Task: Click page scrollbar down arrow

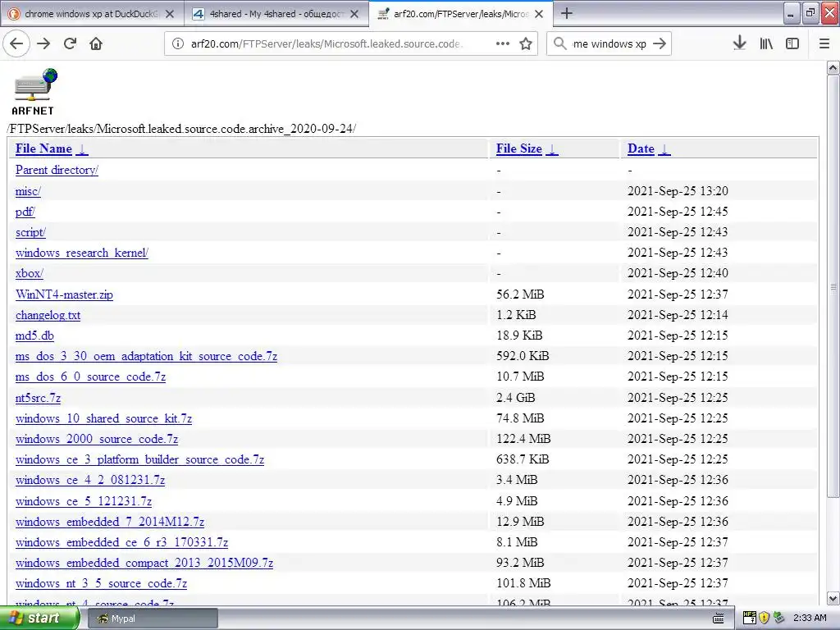Action: (x=833, y=598)
